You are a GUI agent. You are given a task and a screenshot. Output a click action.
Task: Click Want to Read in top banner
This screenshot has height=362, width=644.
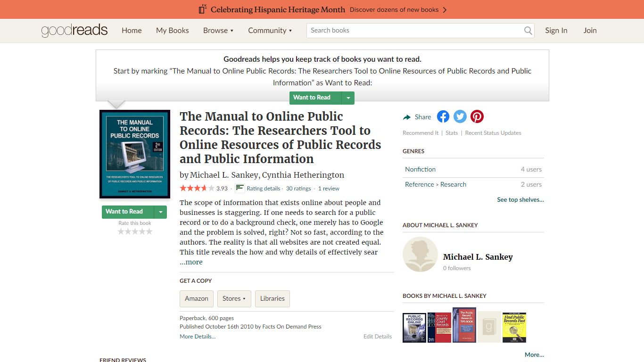tap(315, 98)
